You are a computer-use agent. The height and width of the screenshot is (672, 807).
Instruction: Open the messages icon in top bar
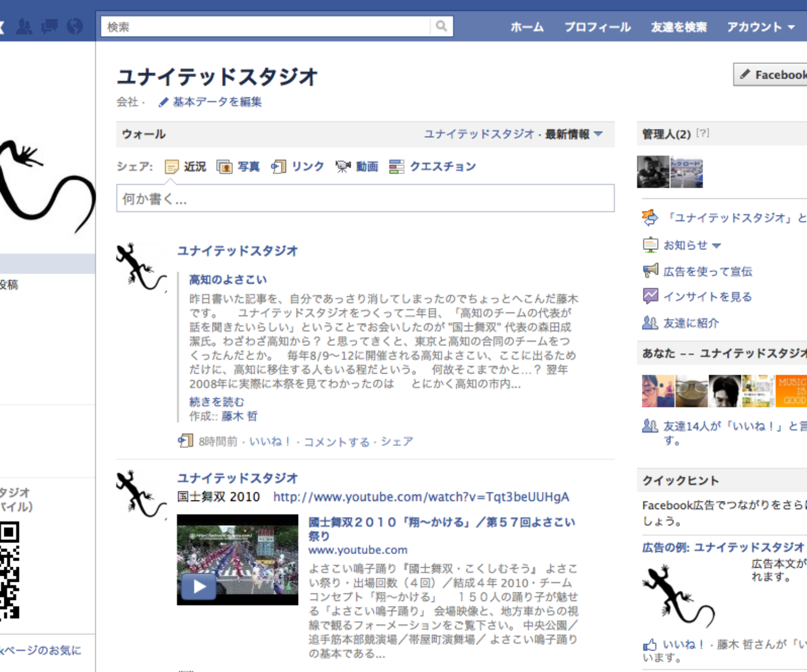tap(49, 26)
